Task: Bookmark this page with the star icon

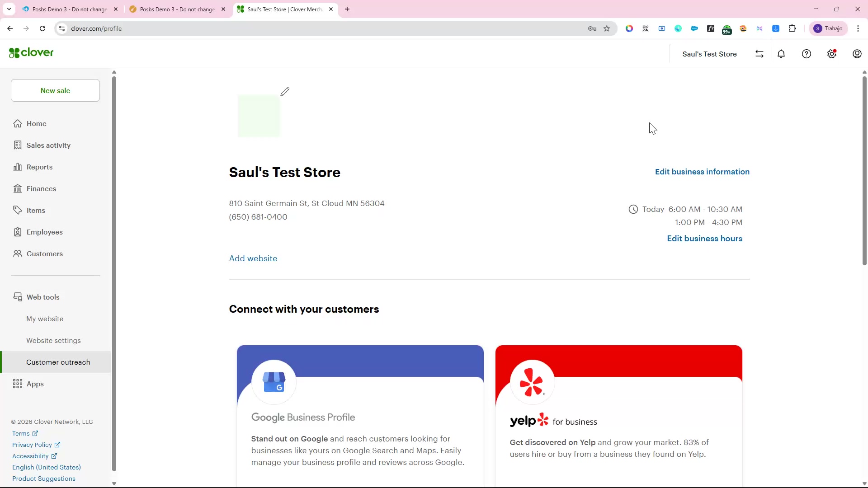Action: (607, 28)
